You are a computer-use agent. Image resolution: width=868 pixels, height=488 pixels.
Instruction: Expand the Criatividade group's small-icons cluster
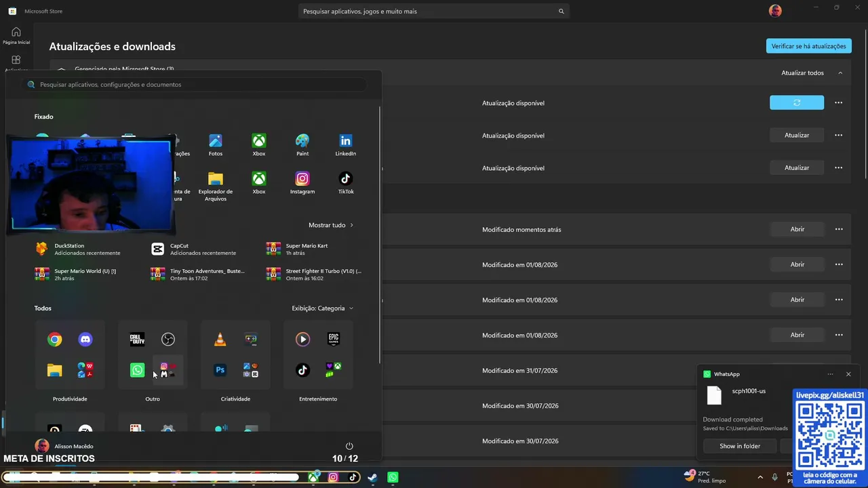pyautogui.click(x=251, y=370)
